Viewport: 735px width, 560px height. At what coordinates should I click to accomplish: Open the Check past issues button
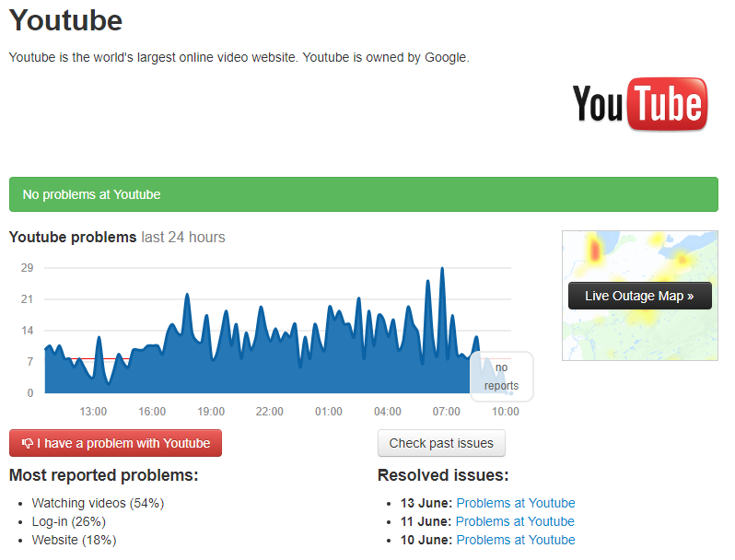441,443
